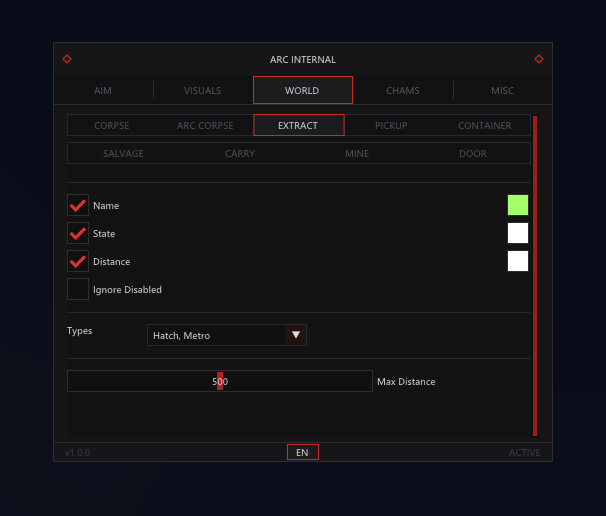Open the white State color swatch

coord(518,233)
